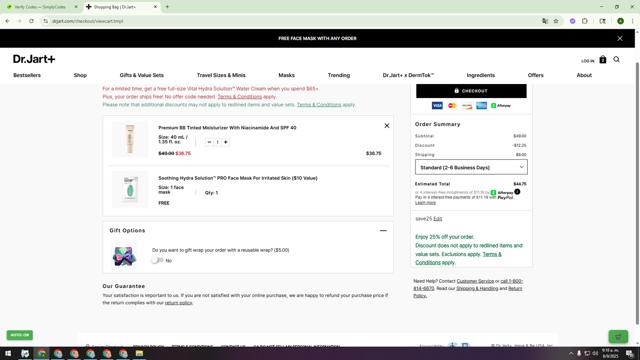The image size is (640, 360).
Task: Open Customer Service help link
Action: (475, 281)
